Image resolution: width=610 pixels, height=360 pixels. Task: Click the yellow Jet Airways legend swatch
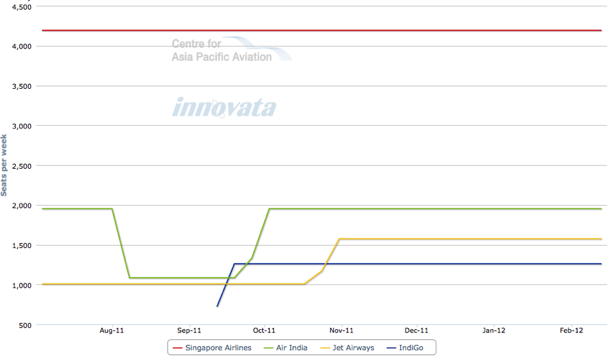click(x=325, y=348)
